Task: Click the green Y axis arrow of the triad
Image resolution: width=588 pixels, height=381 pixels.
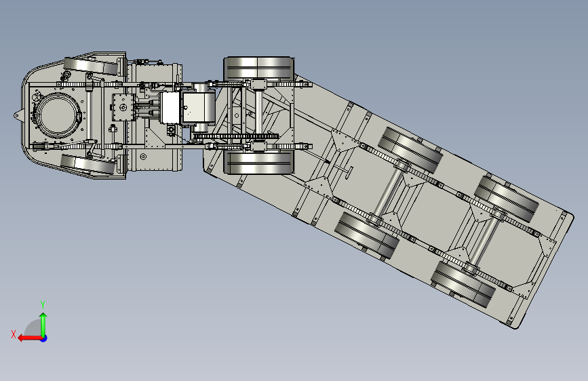Action: (x=43, y=324)
